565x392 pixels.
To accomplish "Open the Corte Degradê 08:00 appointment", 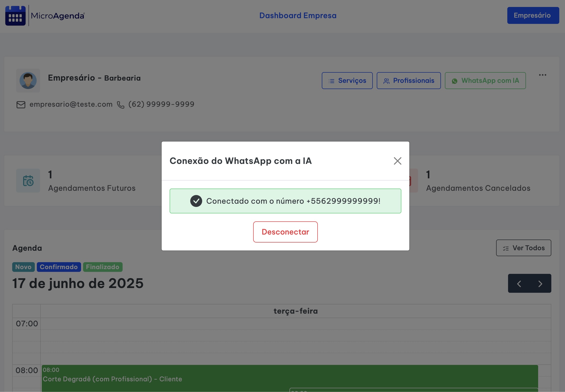I will pos(290,378).
